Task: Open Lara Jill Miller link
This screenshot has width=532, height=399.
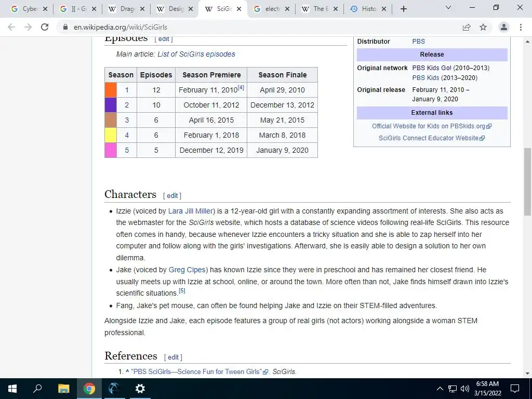Action: pyautogui.click(x=190, y=211)
